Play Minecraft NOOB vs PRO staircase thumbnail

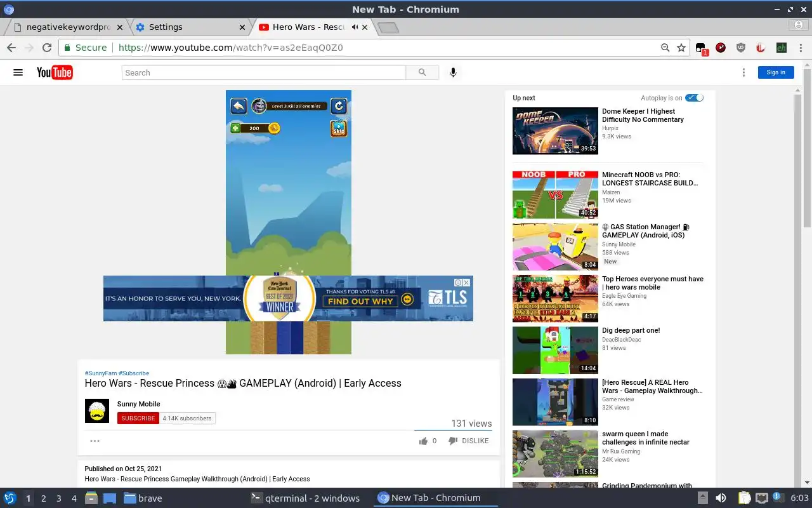click(555, 194)
